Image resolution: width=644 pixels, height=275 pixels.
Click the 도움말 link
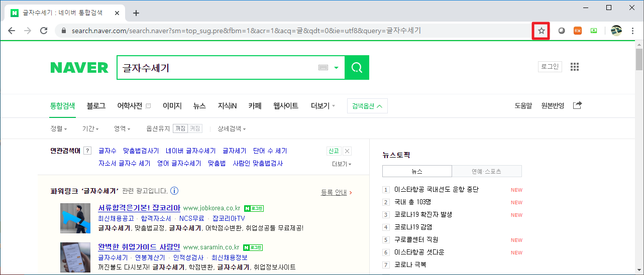tap(523, 106)
